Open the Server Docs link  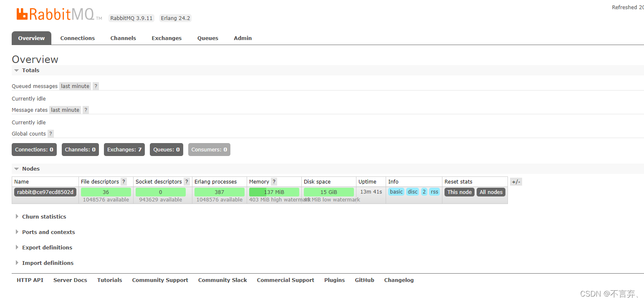70,280
